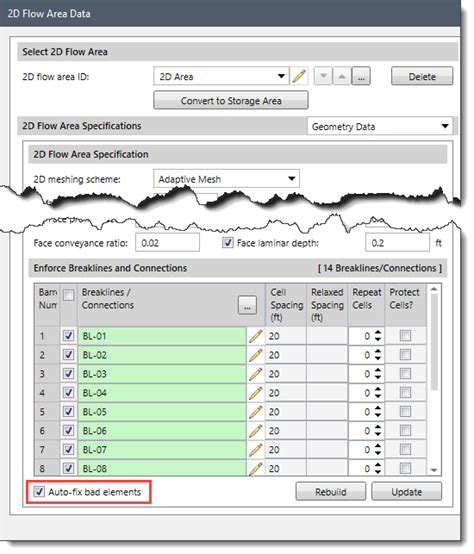Toggle the Auto-fix bad elements checkbox
This screenshot has height=554, width=474.
tap(39, 491)
